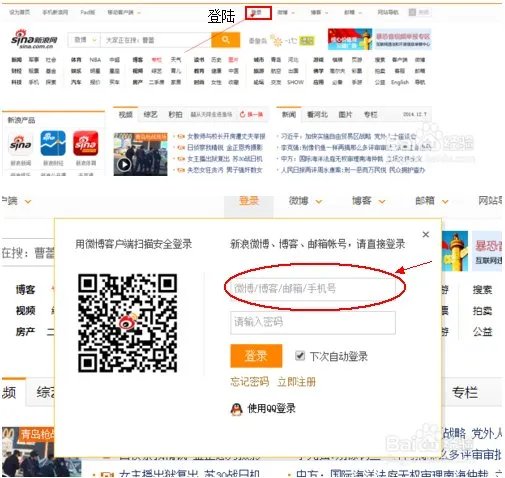
Task: Open the 高尔夫 channel link
Action: click(x=337, y=71)
